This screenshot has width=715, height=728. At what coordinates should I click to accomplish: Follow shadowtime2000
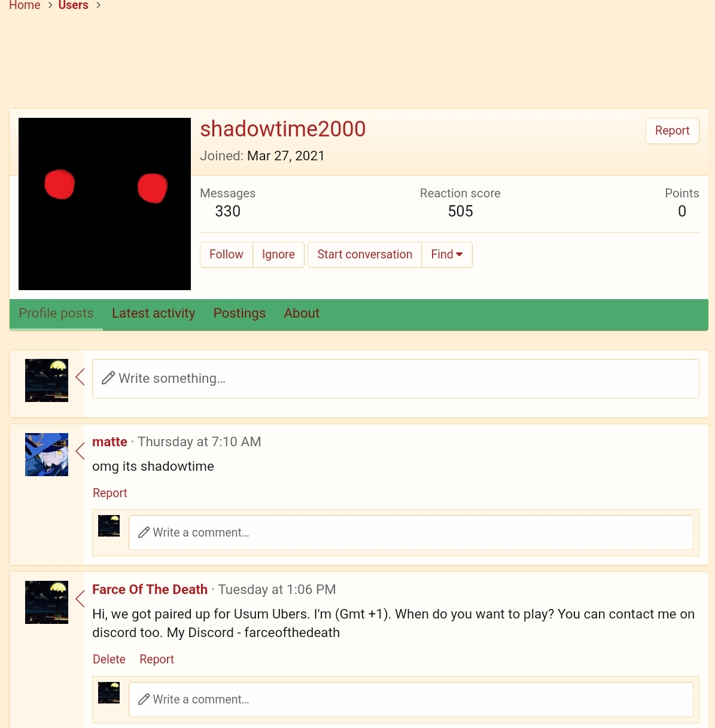point(226,255)
